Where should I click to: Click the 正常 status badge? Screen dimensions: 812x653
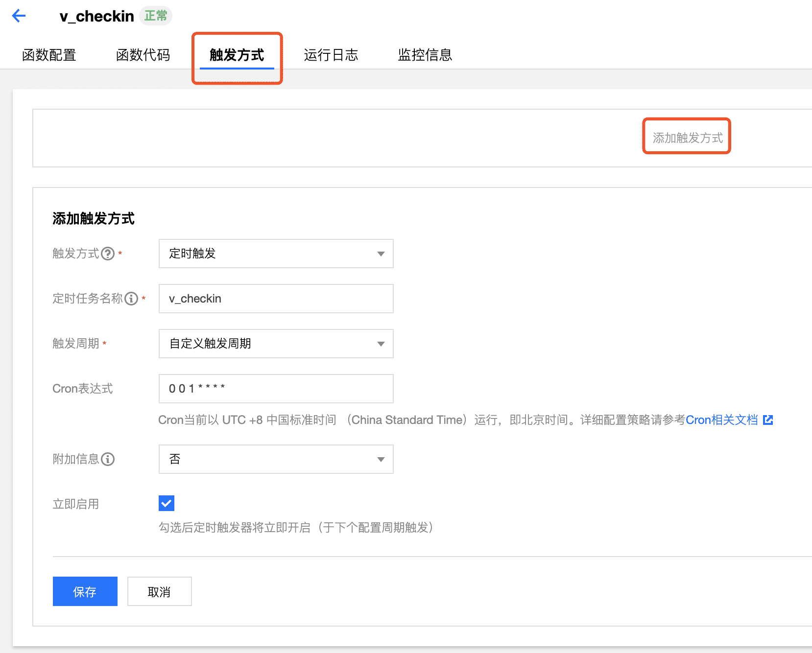point(156,16)
